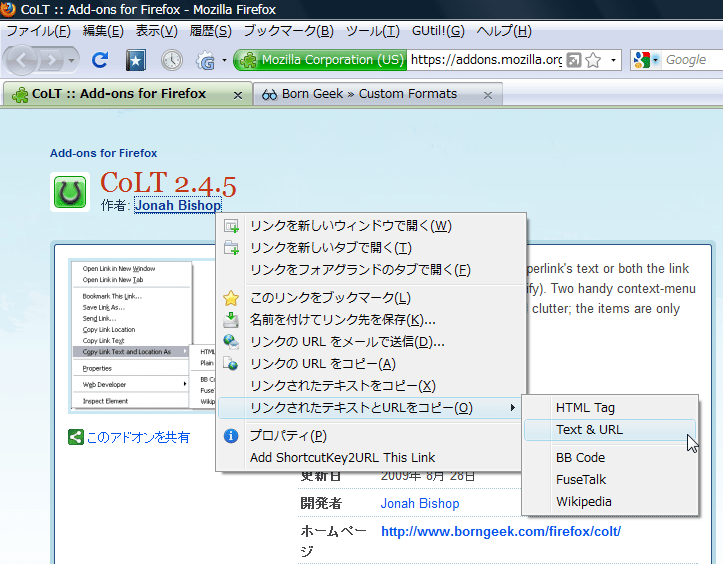Click the Jonah Bishop author link under title

178,205
